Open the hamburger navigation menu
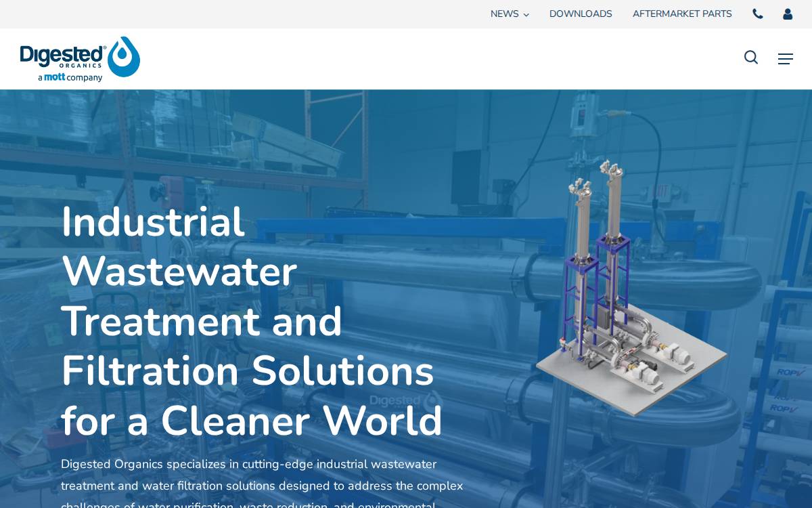The height and width of the screenshot is (508, 812). tap(786, 59)
